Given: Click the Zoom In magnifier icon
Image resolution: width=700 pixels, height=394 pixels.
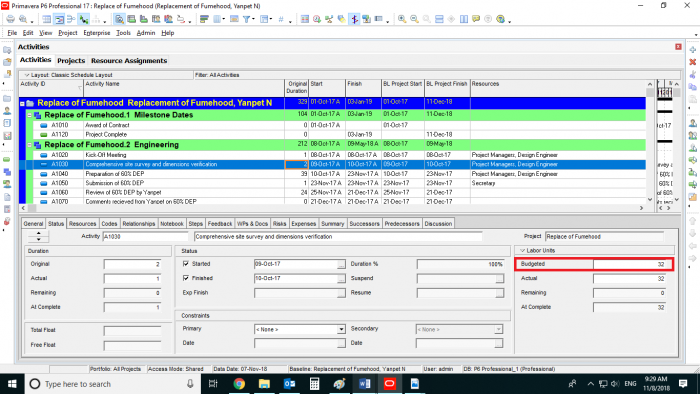Looking at the screenshot, I should [402, 19].
